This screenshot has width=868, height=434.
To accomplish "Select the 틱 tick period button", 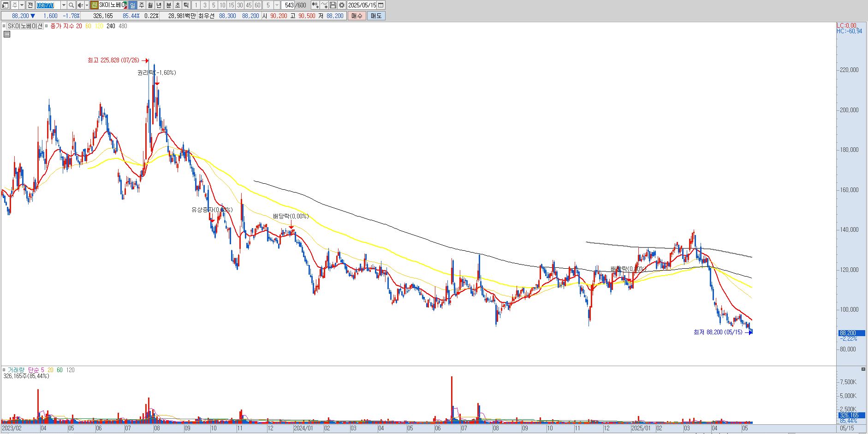I will [186, 5].
